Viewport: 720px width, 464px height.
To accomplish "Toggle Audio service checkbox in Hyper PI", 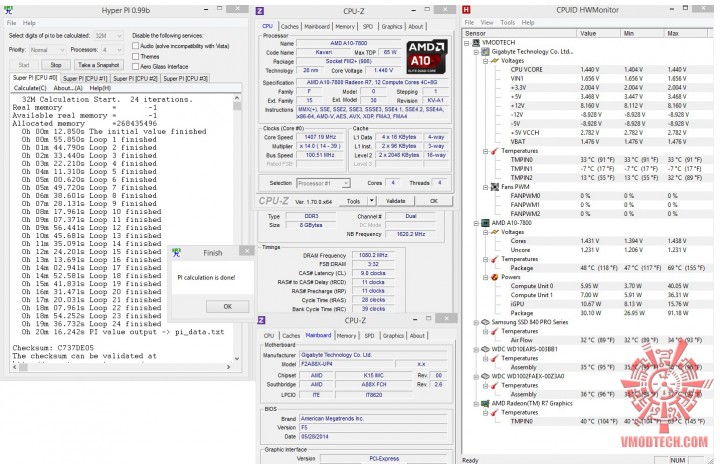I will click(x=135, y=45).
